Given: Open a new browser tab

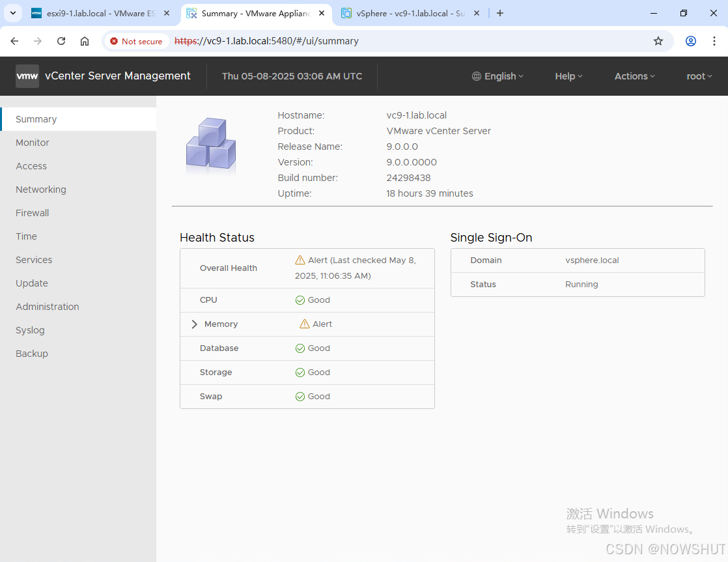Looking at the screenshot, I should pos(500,13).
